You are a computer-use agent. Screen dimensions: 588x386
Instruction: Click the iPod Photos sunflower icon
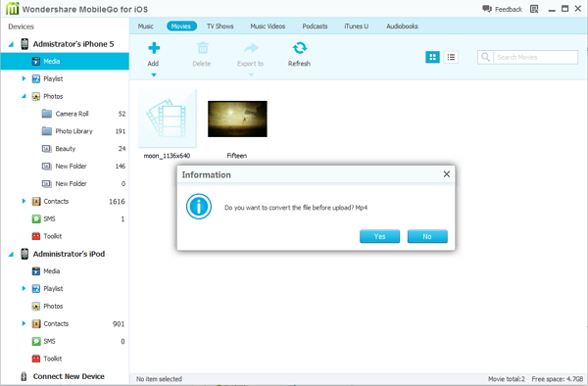click(36, 307)
